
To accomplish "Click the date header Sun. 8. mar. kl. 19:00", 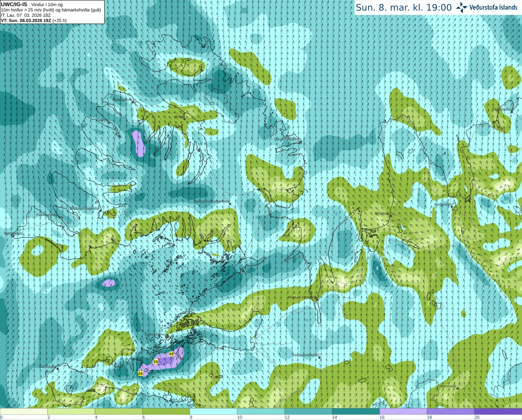I will tap(404, 7).
